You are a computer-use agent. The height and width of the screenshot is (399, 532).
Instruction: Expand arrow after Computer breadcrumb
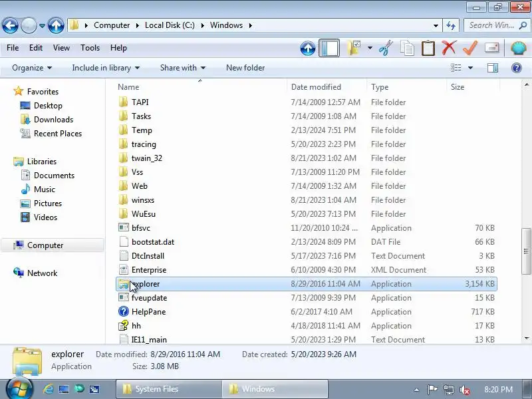(138, 25)
